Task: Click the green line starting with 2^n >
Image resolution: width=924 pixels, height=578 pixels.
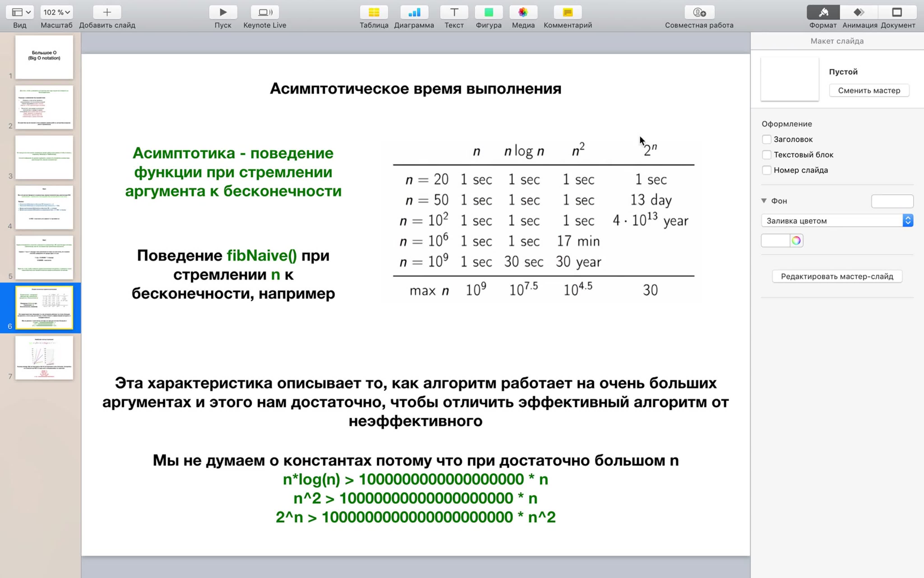Action: click(416, 517)
